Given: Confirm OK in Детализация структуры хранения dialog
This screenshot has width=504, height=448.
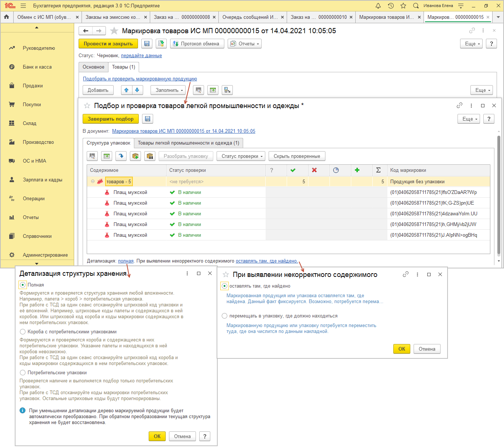Looking at the screenshot, I should click(157, 436).
